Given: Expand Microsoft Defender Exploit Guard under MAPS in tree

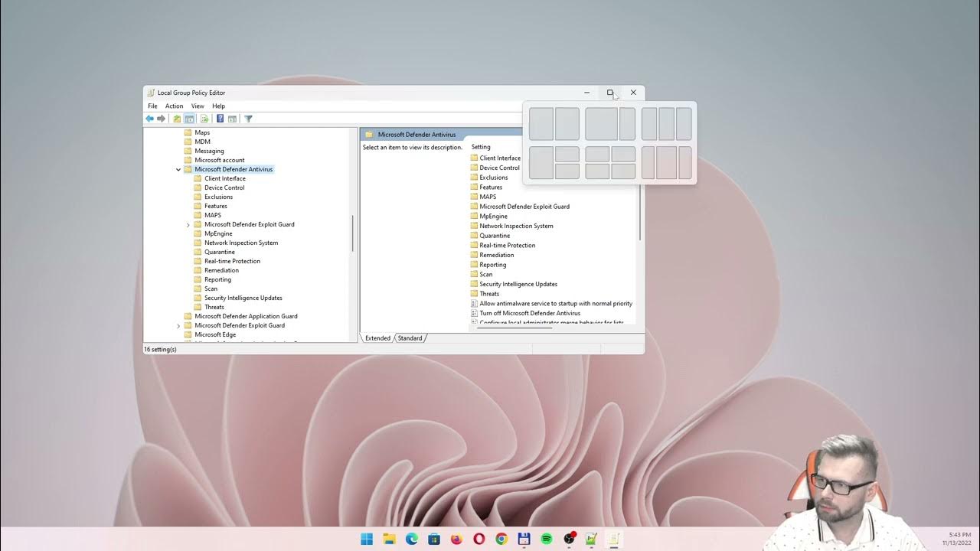Looking at the screenshot, I should point(188,224).
